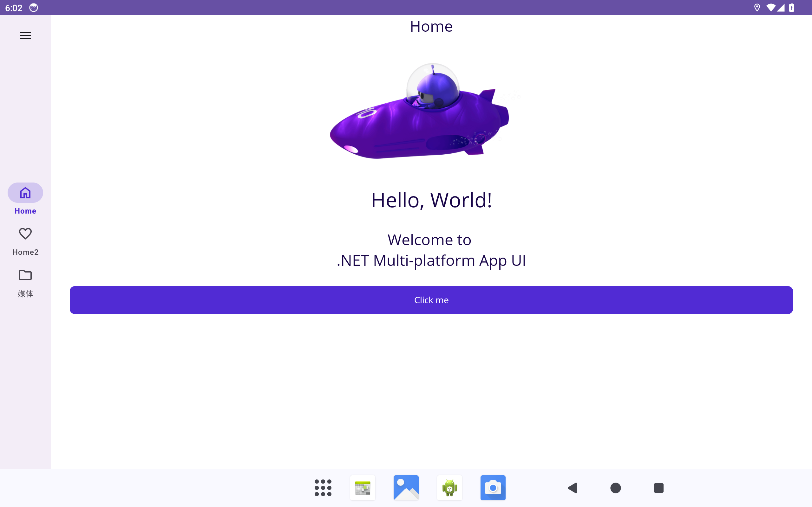The width and height of the screenshot is (812, 507).
Task: Open the Home2 heart icon
Action: click(25, 234)
